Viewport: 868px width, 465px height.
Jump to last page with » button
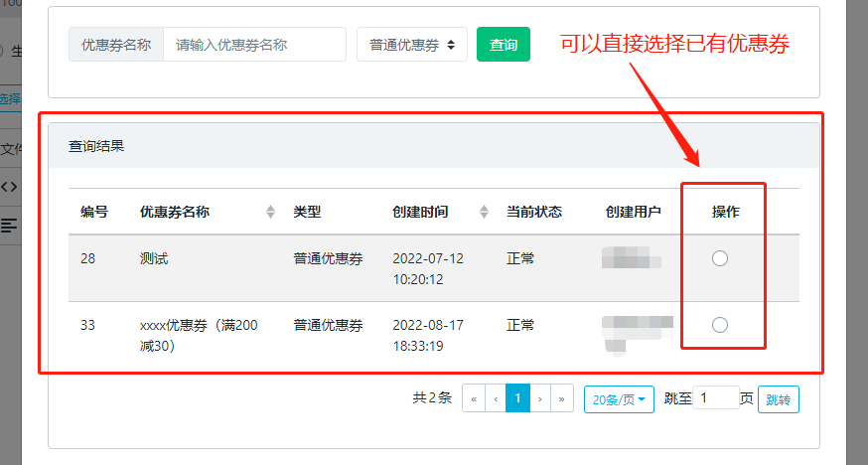[562, 398]
